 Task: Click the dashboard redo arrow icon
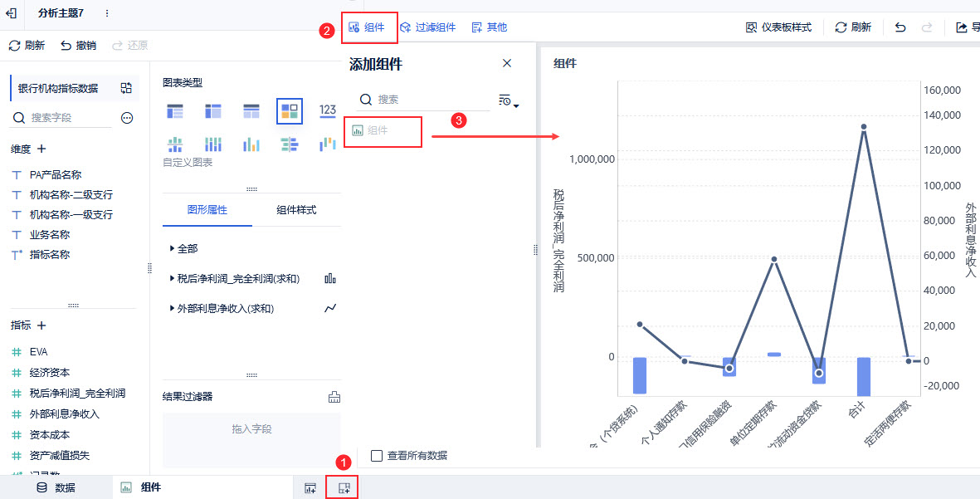pyautogui.click(x=927, y=27)
